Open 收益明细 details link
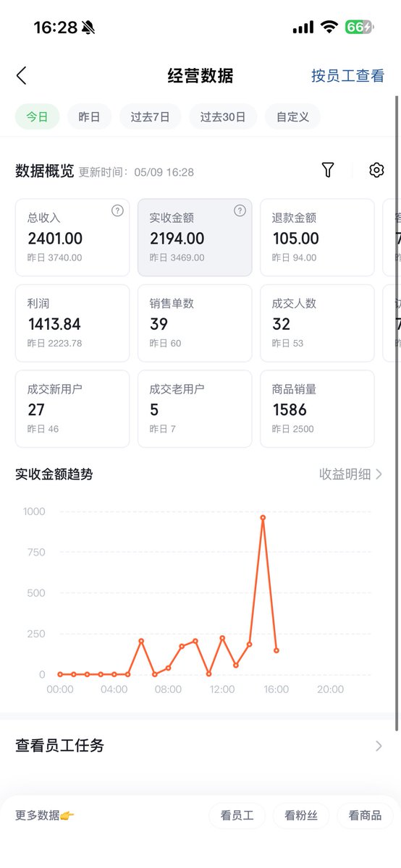Viewport: 401px width, 868px height. click(x=345, y=474)
